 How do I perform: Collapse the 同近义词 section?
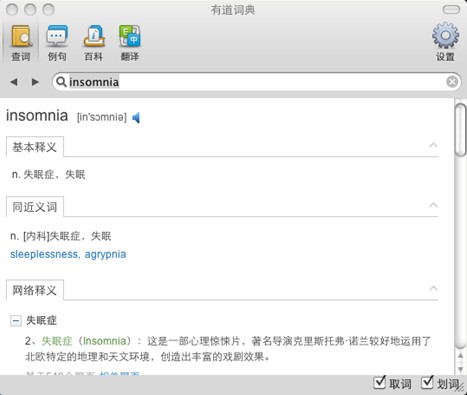pyautogui.click(x=433, y=205)
